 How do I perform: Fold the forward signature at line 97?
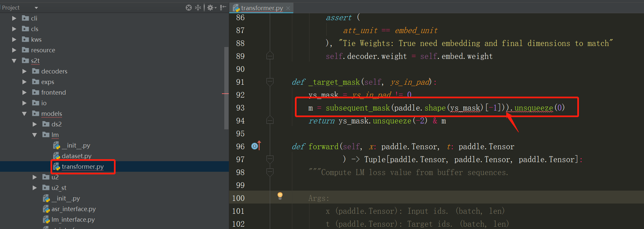click(x=270, y=159)
